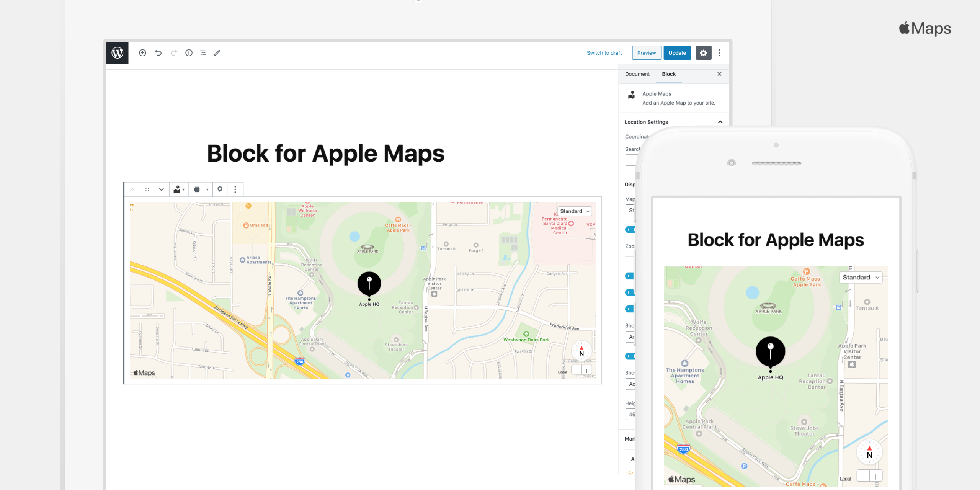
Task: Click the Apple Maps block icon in sidebar
Action: pos(632,95)
